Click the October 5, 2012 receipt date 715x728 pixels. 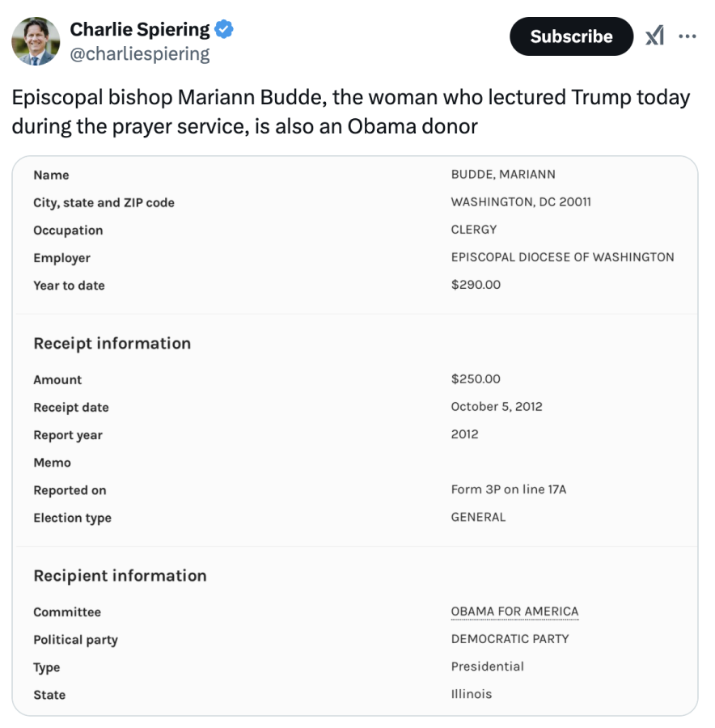[497, 406]
